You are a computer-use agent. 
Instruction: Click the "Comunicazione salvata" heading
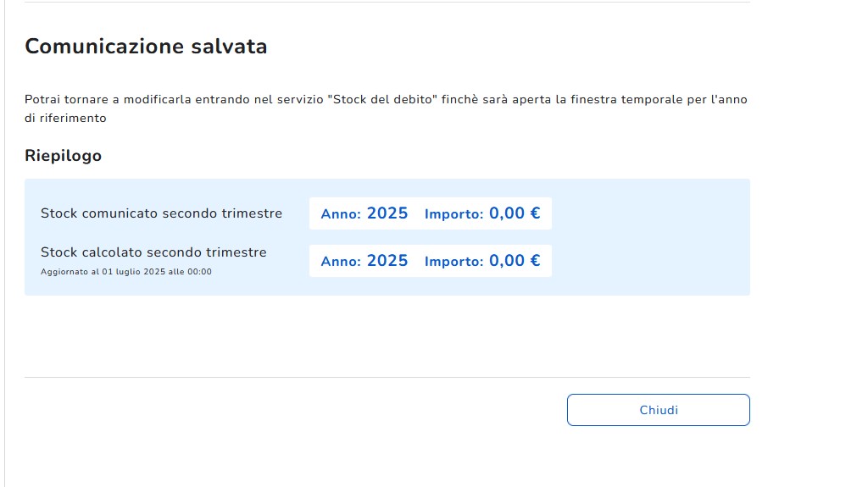click(146, 47)
